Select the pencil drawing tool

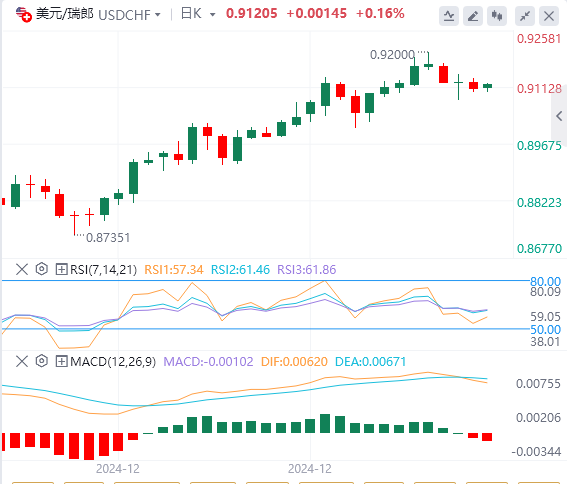(473, 16)
